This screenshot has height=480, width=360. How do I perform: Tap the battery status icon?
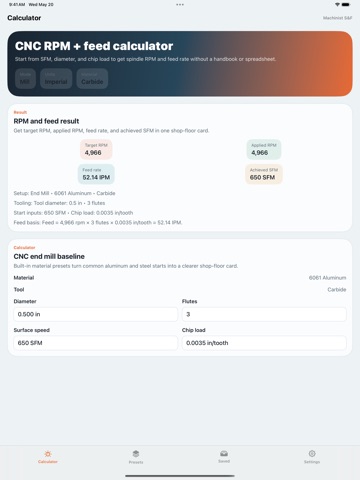(346, 5)
